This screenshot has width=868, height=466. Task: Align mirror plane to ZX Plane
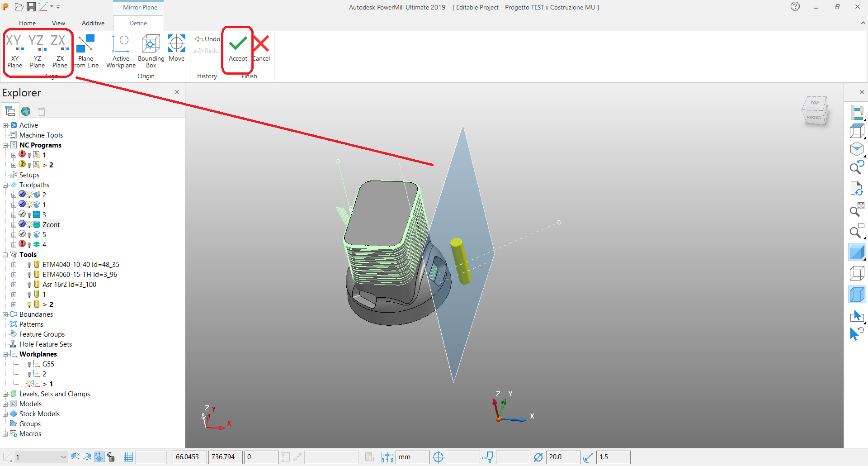pos(60,51)
